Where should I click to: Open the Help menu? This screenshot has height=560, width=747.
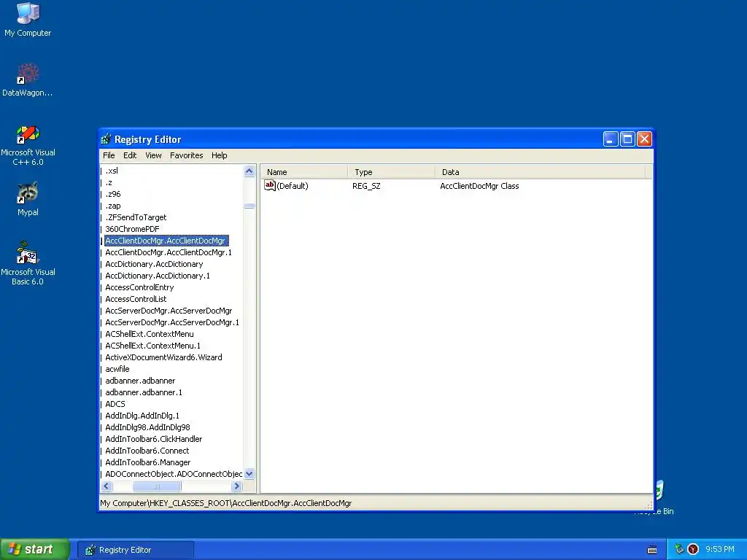[x=219, y=155]
